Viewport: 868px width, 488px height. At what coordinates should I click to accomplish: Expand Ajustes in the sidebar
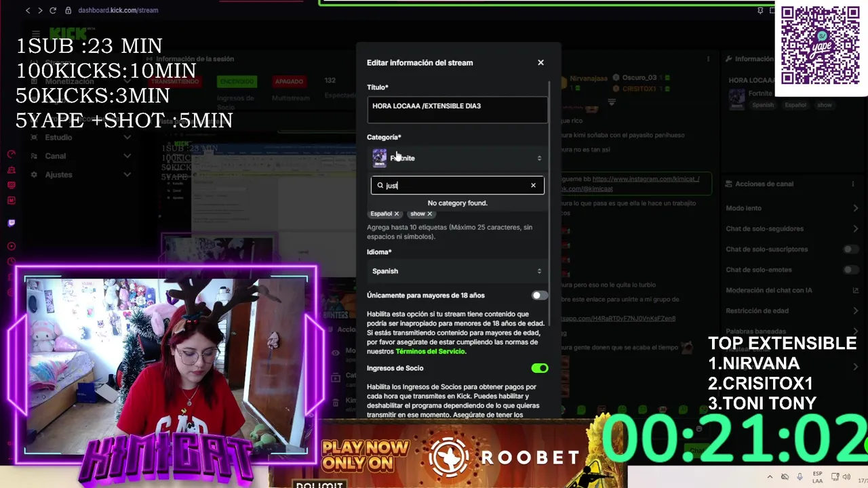127,175
